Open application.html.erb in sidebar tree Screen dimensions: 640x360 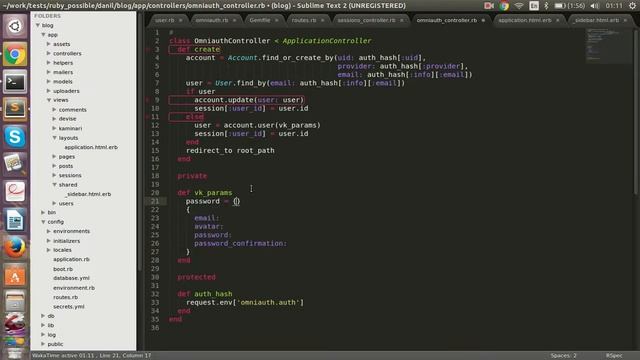tap(91, 147)
